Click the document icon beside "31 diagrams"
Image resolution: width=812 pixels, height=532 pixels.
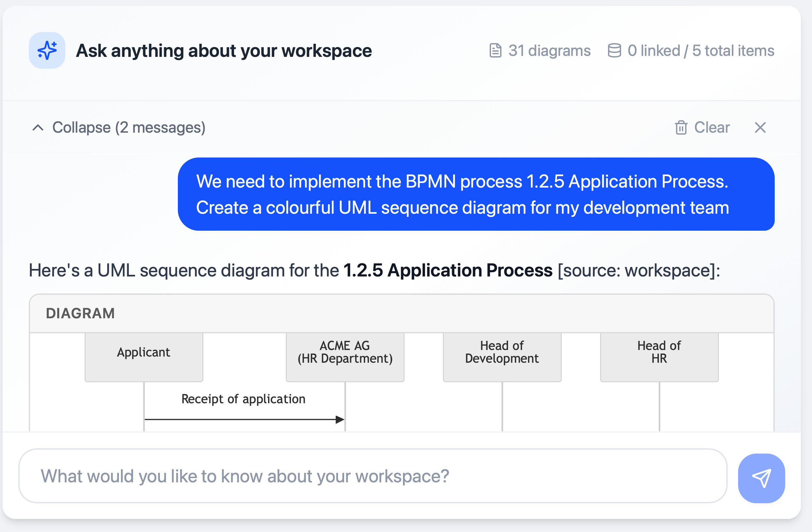495,50
